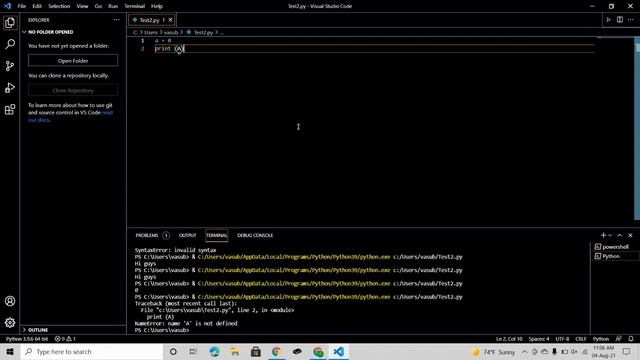Split the editor right
This screenshot has width=640, height=360.
(620, 20)
